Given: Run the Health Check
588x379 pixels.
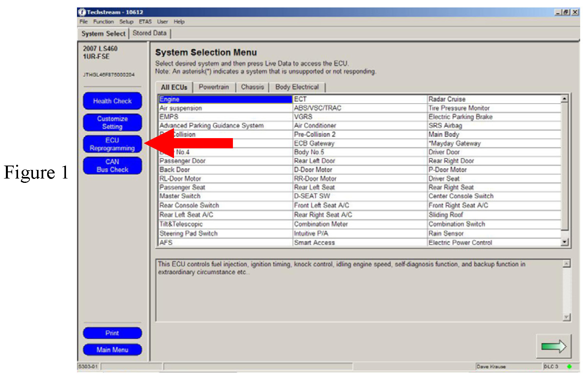Looking at the screenshot, I should [x=112, y=101].
